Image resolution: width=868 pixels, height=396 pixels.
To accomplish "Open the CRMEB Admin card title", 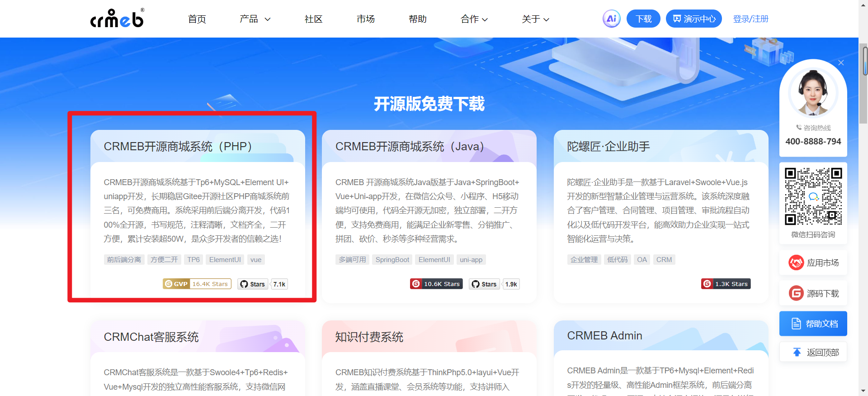I will (604, 335).
